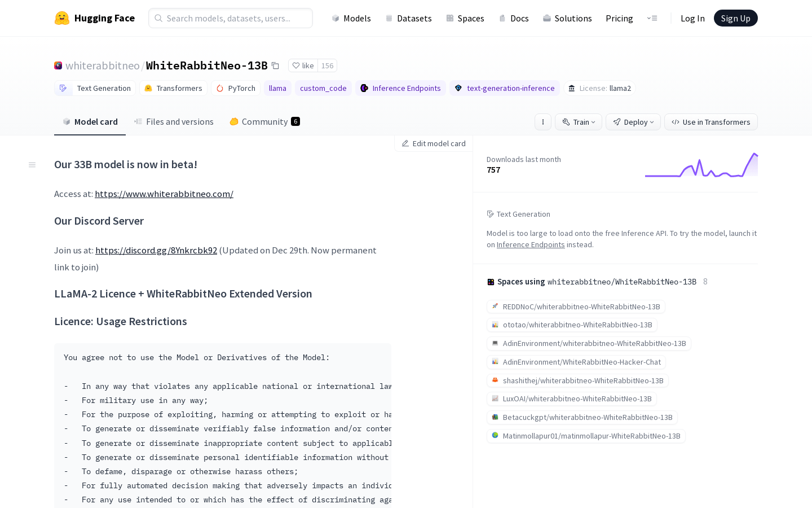Click the License bank icon
Image resolution: width=812 pixels, height=508 pixels.
(x=572, y=88)
